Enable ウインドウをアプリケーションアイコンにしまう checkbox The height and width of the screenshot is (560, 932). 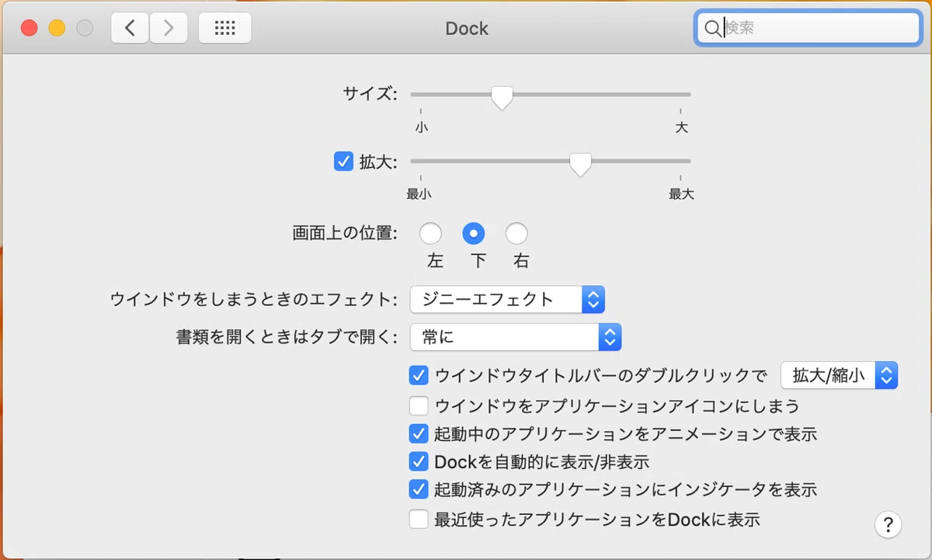coord(419,405)
